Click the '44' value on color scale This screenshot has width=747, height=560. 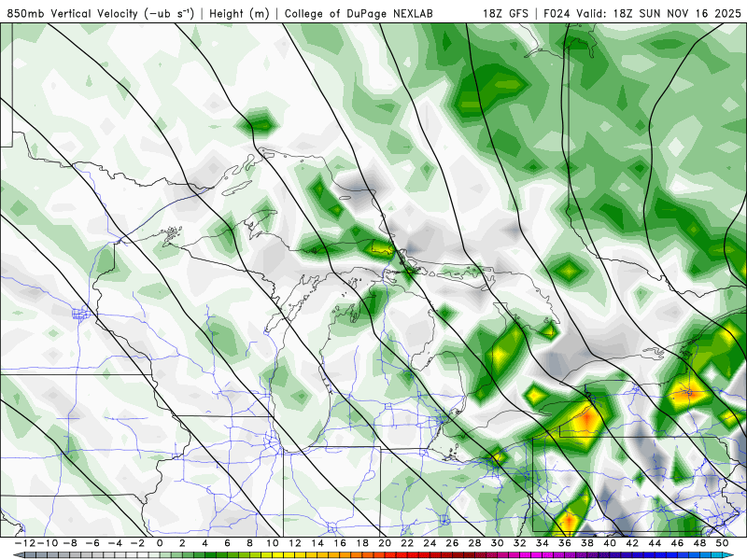click(x=655, y=543)
